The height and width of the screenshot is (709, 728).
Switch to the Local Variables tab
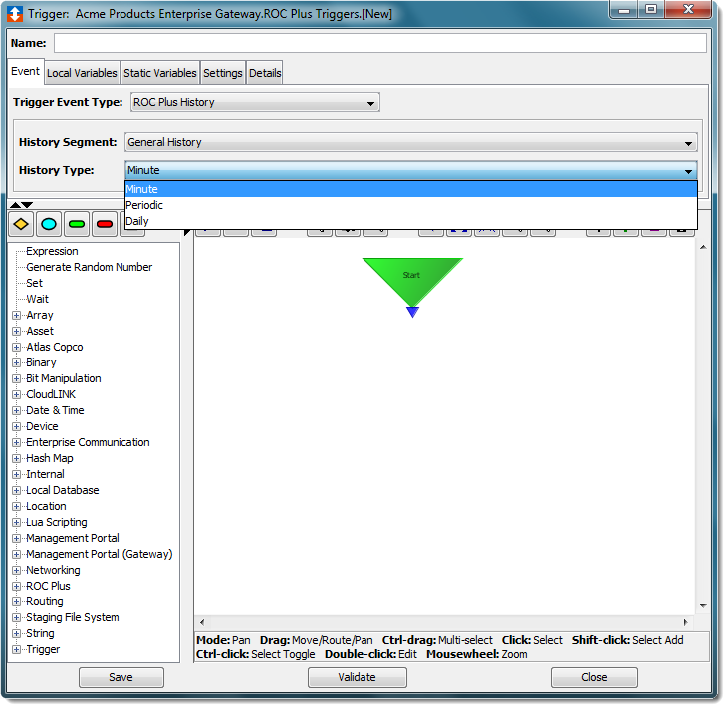pyautogui.click(x=82, y=73)
